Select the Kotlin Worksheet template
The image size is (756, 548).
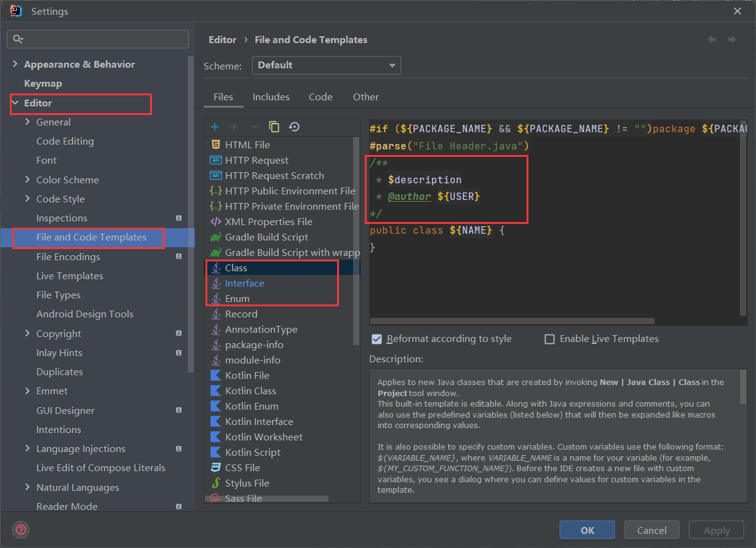[x=264, y=437]
